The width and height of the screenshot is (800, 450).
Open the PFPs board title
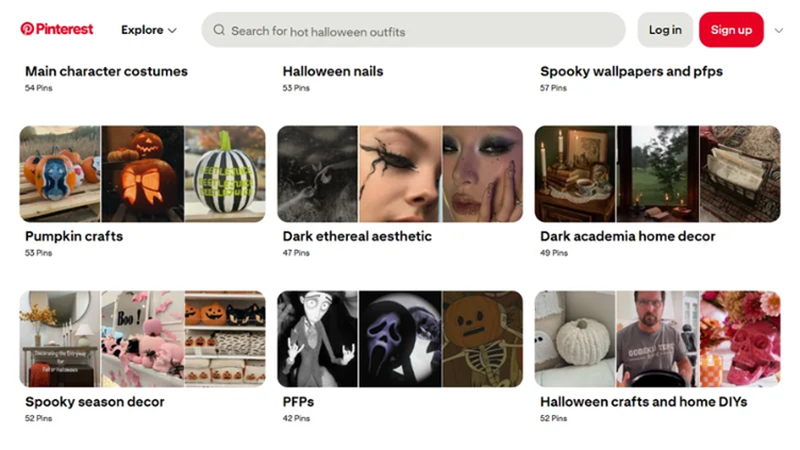tap(298, 402)
